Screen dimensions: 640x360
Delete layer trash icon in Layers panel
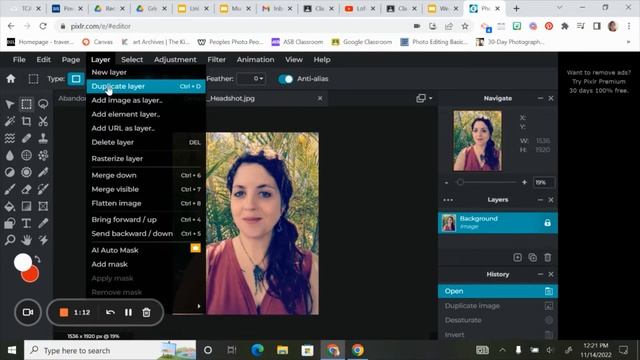548,258
